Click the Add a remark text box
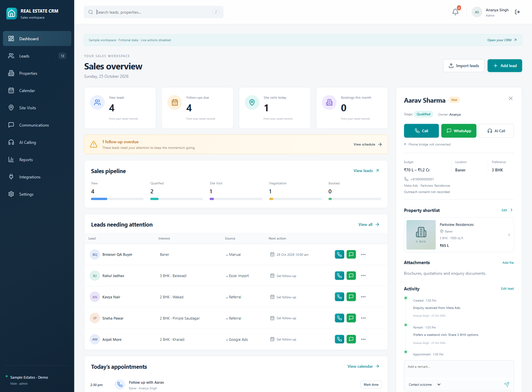532x392 pixels. click(x=459, y=369)
